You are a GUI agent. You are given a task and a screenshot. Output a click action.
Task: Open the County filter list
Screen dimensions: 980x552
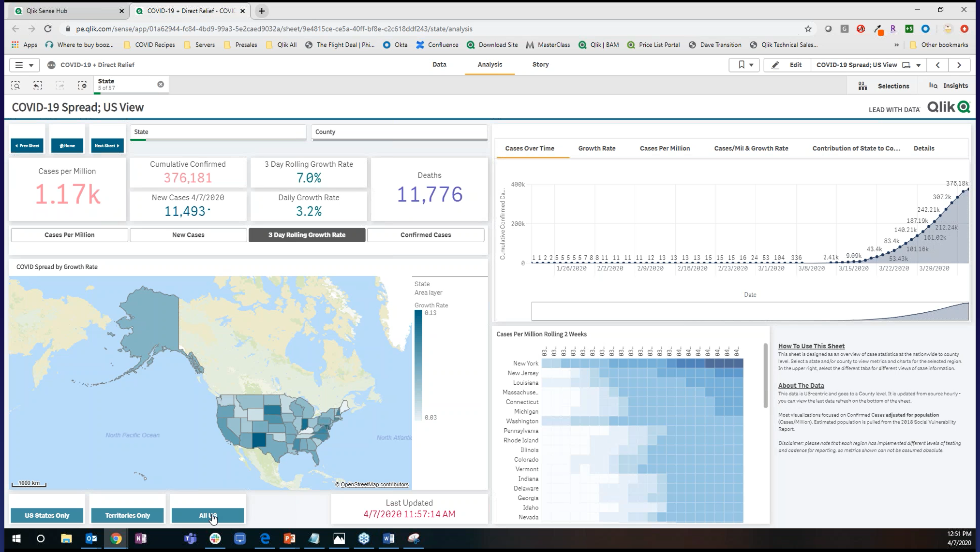click(x=400, y=132)
